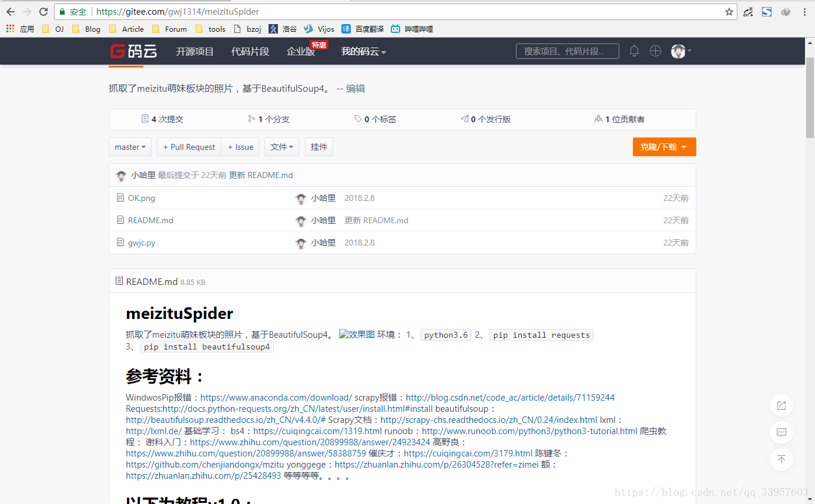Click the search projects input field
Image resolution: width=815 pixels, height=504 pixels.
pyautogui.click(x=567, y=51)
